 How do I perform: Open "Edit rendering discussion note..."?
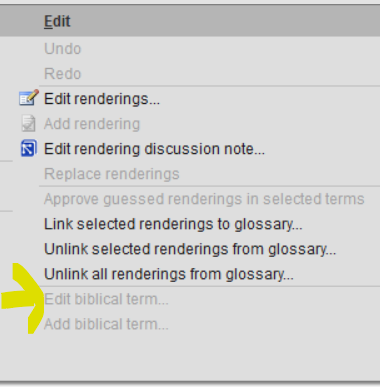[x=154, y=149]
